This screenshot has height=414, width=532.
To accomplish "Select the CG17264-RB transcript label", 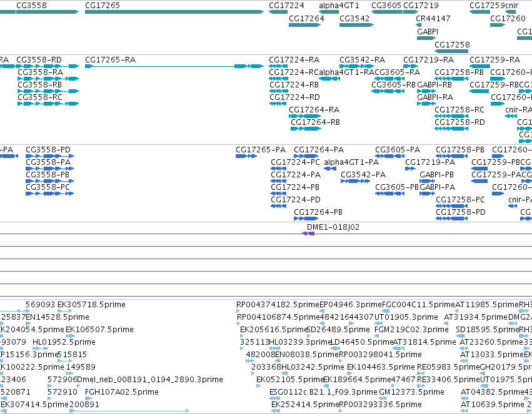I will (315, 122).
